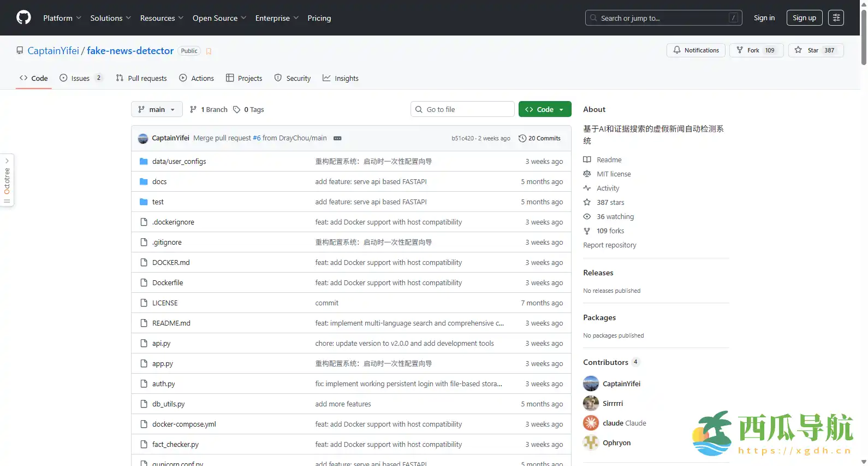Click the Go to file search field
The width and height of the screenshot is (868, 466).
pyautogui.click(x=462, y=109)
